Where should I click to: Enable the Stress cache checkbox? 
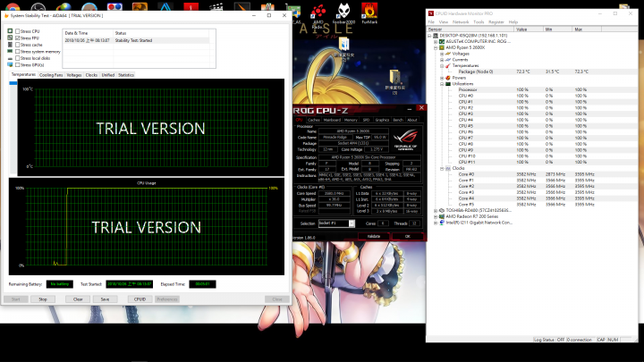coord(18,45)
